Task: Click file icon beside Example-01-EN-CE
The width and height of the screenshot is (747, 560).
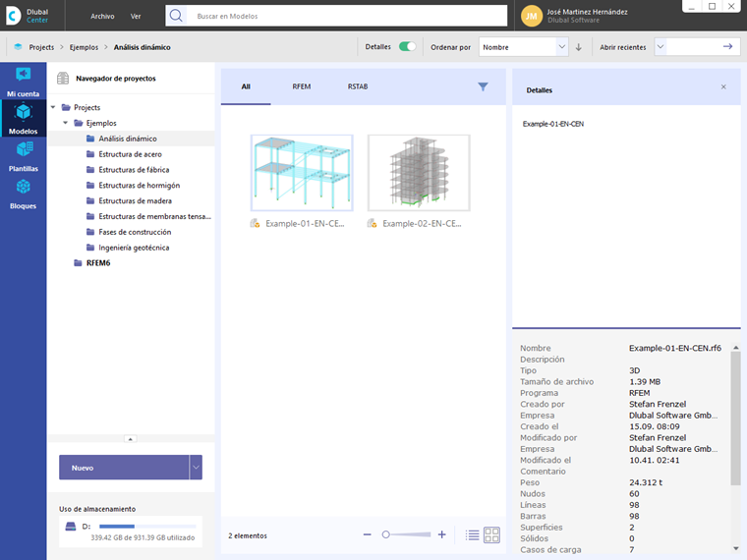Action: click(255, 223)
